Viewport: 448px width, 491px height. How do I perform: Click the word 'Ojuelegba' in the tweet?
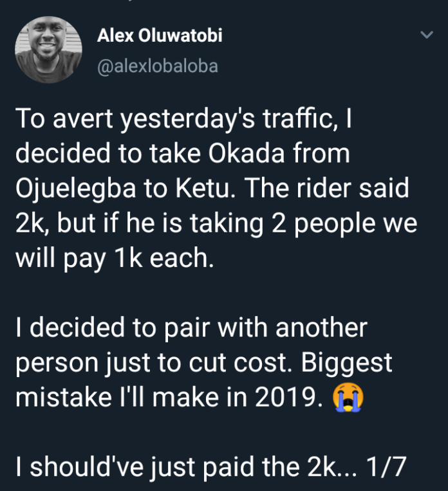[x=75, y=188]
